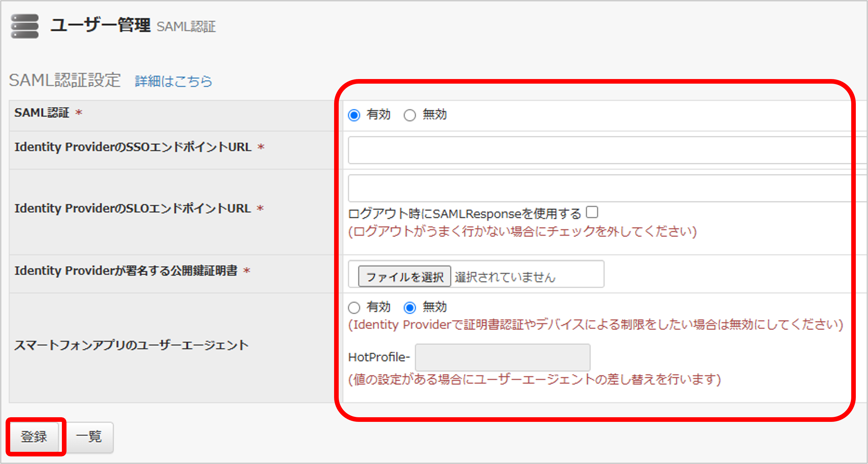Click the ユーザー管理 page heading
Image resolution: width=868 pixels, height=464 pixels.
(100, 25)
